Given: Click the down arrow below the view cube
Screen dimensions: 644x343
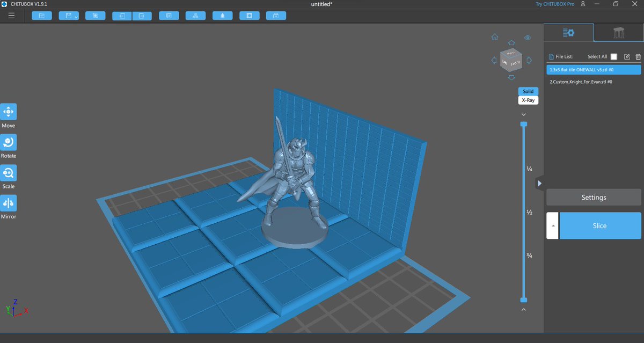Looking at the screenshot, I should click(511, 78).
